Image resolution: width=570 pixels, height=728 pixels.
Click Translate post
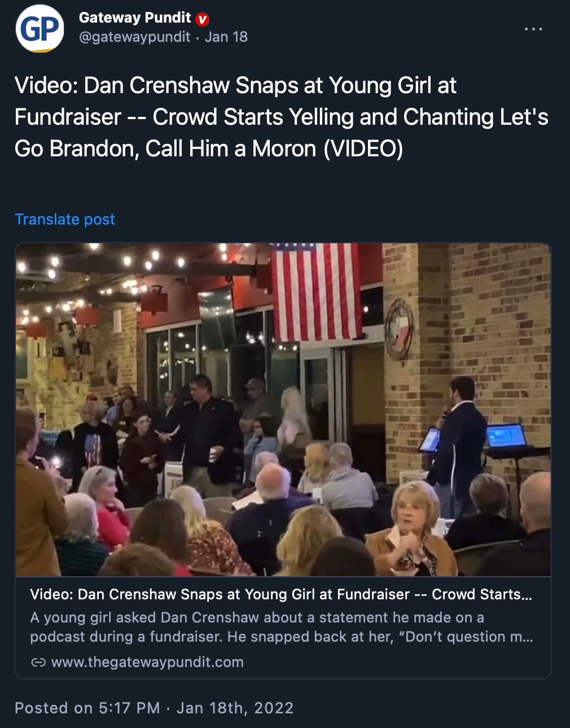click(65, 220)
